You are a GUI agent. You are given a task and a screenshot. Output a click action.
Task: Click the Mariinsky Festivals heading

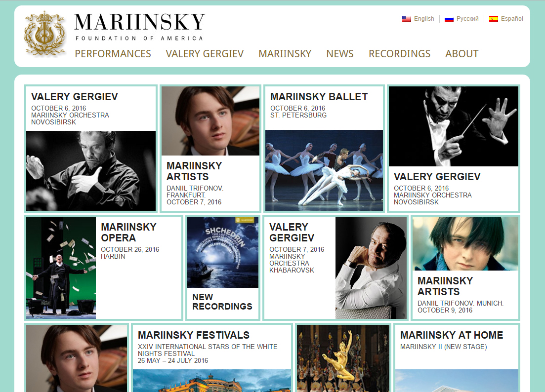pyautogui.click(x=194, y=335)
